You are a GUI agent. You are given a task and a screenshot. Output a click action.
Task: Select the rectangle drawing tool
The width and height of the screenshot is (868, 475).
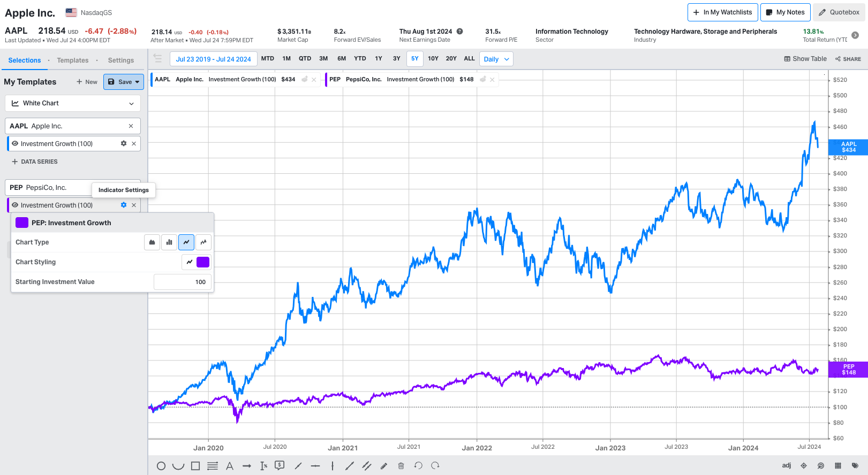pos(195,466)
